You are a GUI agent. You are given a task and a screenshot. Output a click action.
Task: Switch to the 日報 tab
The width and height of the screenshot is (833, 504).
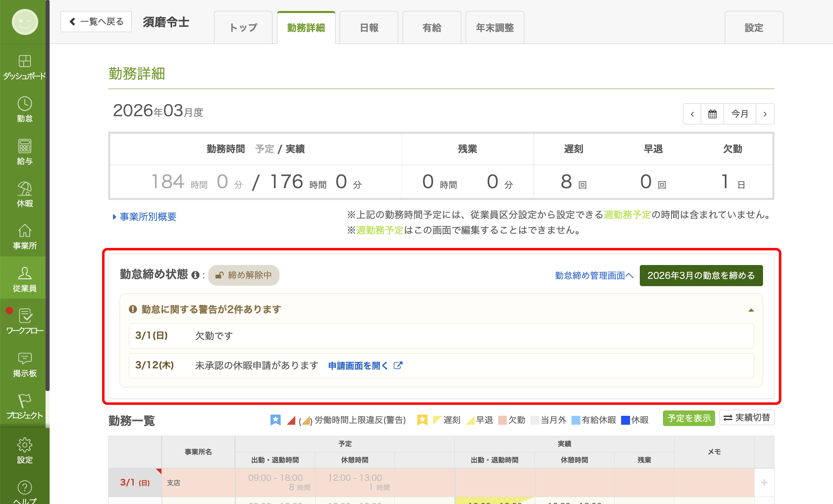[369, 28]
